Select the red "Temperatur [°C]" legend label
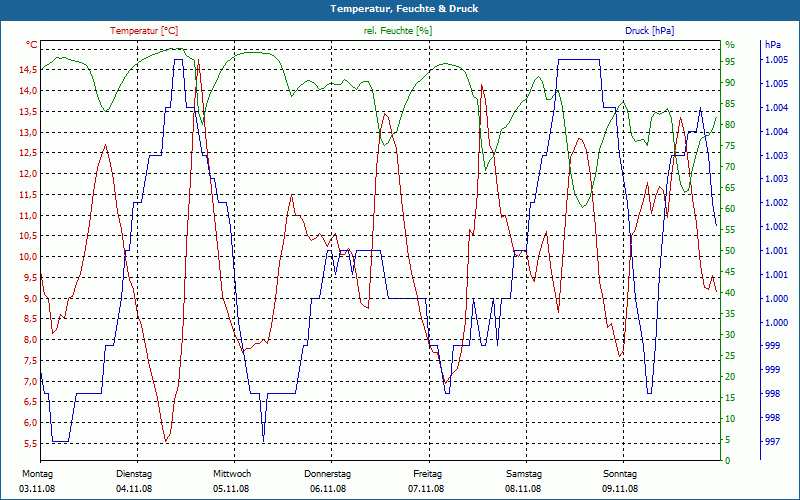The width and height of the screenshot is (800, 500). [144, 31]
